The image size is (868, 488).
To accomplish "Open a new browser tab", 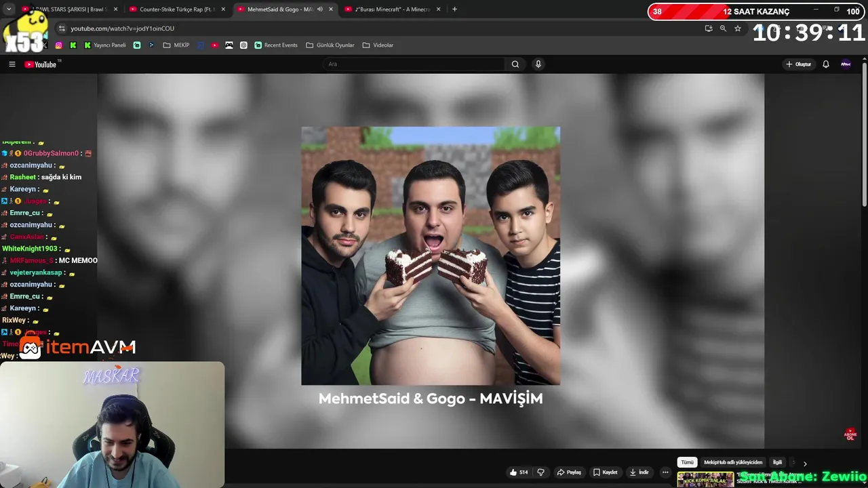I will tap(454, 9).
